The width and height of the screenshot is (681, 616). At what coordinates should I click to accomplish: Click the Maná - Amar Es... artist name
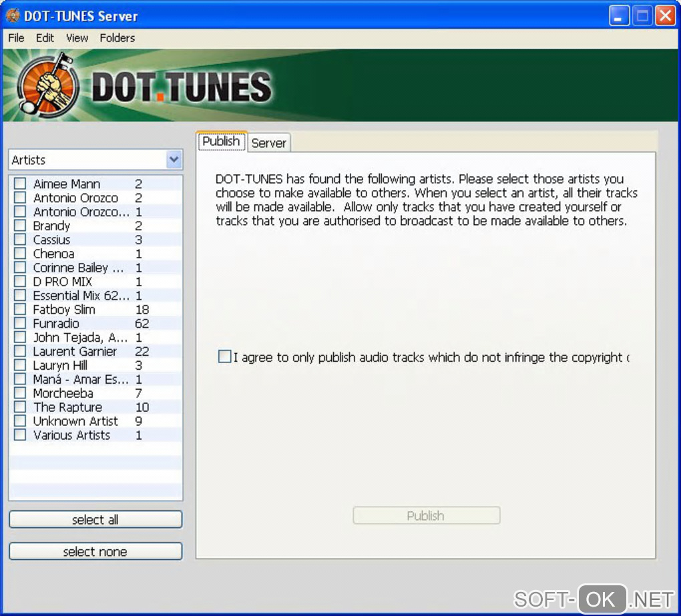click(x=81, y=379)
